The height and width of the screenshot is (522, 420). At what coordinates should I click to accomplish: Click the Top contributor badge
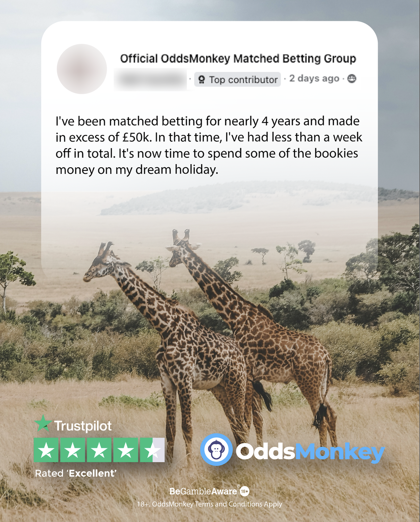click(237, 79)
